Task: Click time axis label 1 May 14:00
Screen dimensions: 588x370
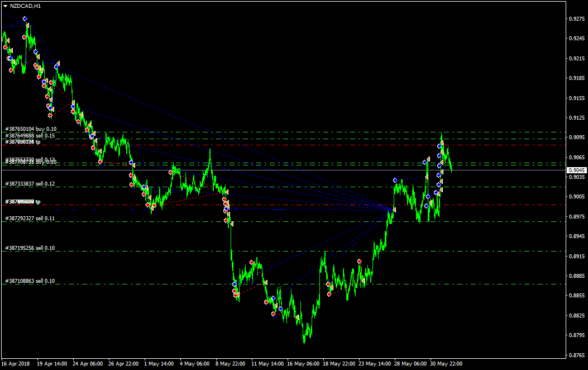Action: tap(159, 364)
